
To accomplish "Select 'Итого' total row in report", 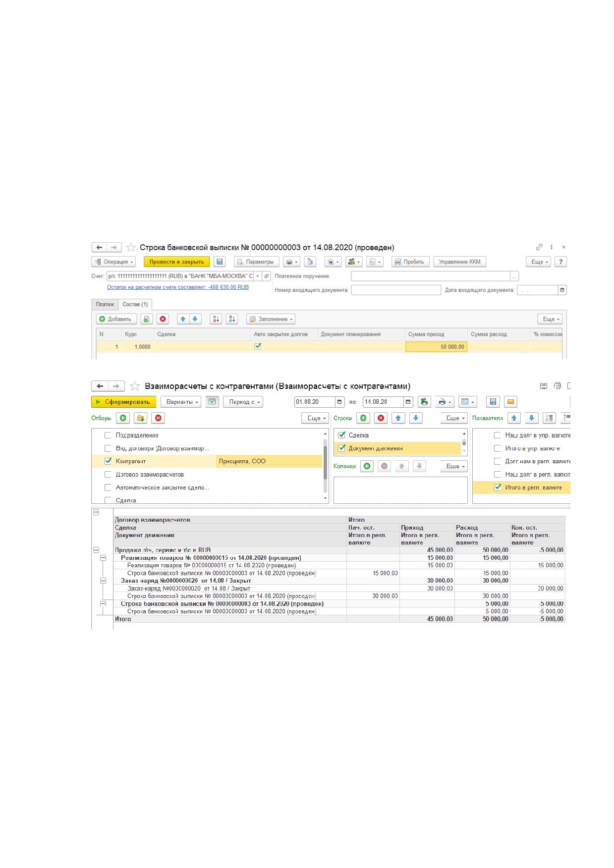I will point(339,619).
